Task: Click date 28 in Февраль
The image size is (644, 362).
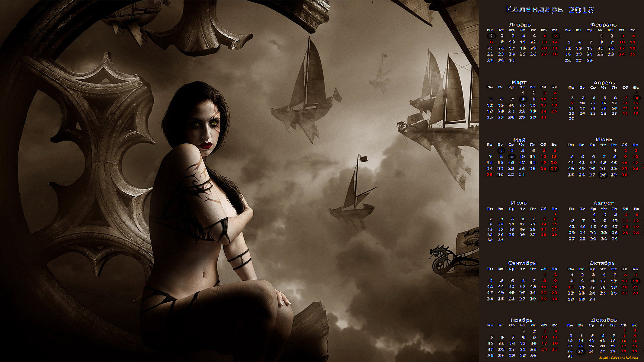Action: click(590, 60)
